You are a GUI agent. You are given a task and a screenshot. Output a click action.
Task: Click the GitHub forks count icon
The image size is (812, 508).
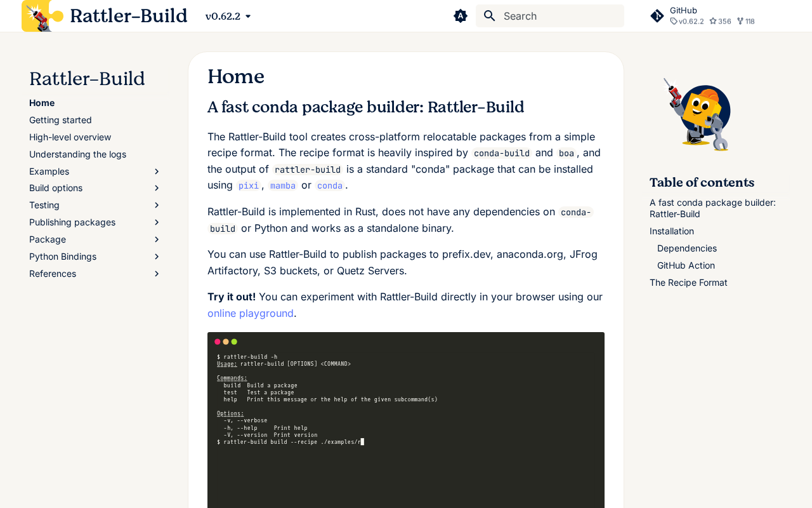click(740, 21)
